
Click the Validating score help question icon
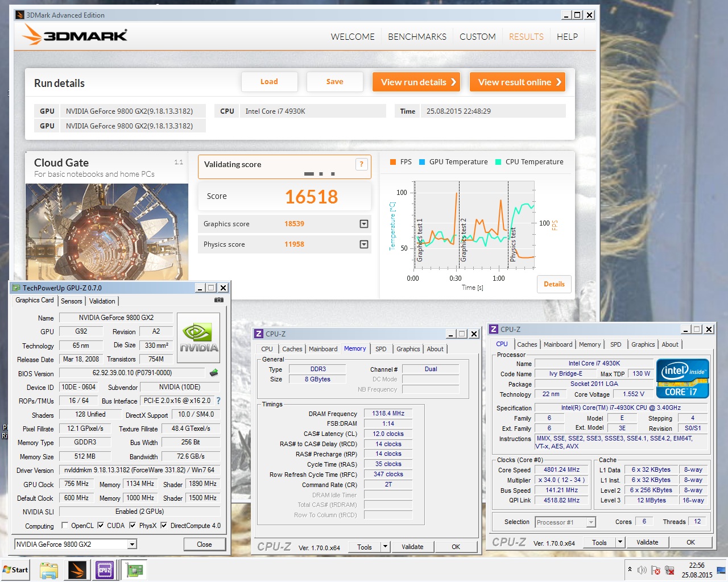361,164
